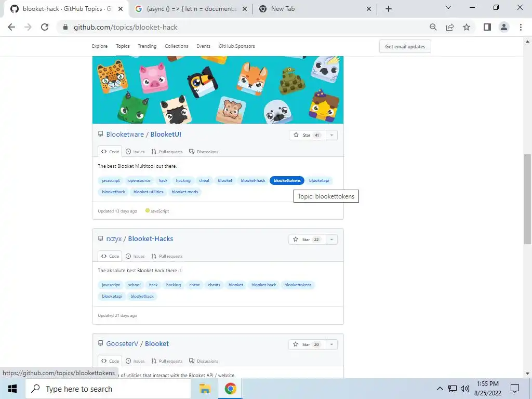
Task: Open the network icon in system tray
Action: 453,389
